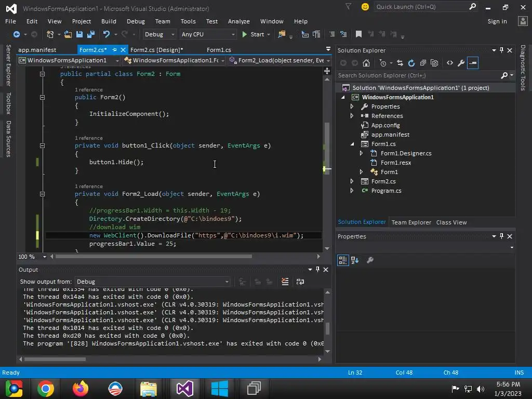Click the Pending Changes Filter clock icon
Image resolution: width=532 pixels, height=399 pixels.
click(x=383, y=63)
